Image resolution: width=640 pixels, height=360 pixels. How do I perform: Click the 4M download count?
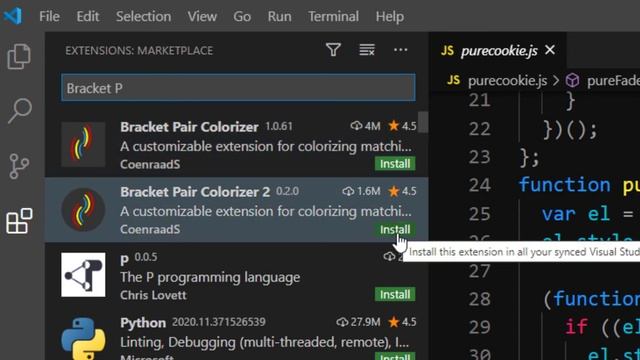(365, 126)
